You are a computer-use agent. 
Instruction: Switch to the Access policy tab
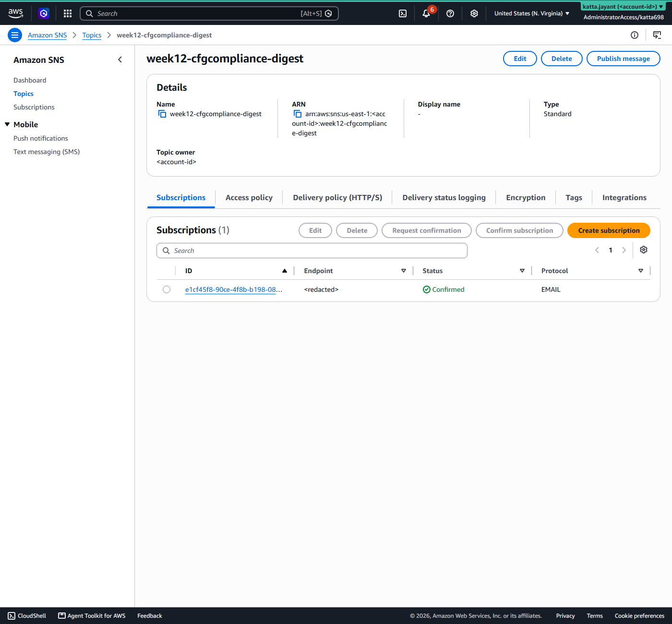pyautogui.click(x=249, y=198)
